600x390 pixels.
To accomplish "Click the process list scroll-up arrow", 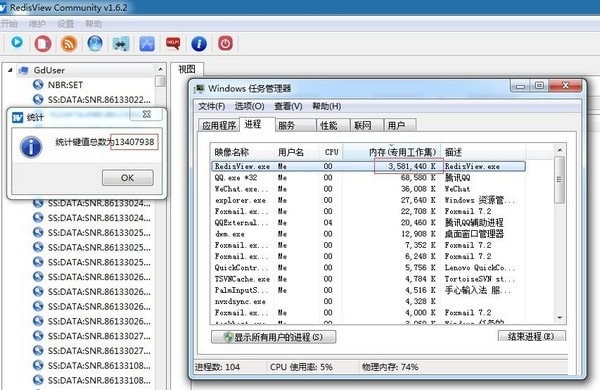I will 559,150.
